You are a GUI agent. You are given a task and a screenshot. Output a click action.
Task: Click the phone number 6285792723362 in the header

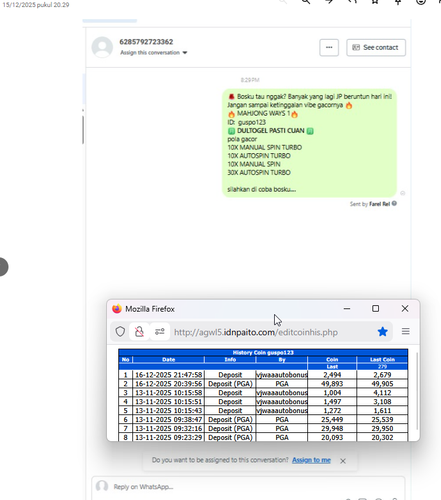pyautogui.click(x=146, y=42)
